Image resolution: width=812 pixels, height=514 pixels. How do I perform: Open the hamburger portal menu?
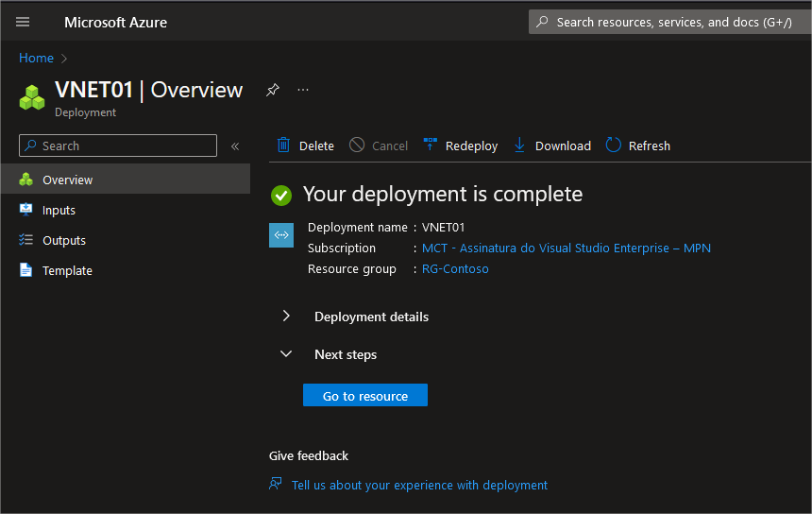click(x=23, y=22)
